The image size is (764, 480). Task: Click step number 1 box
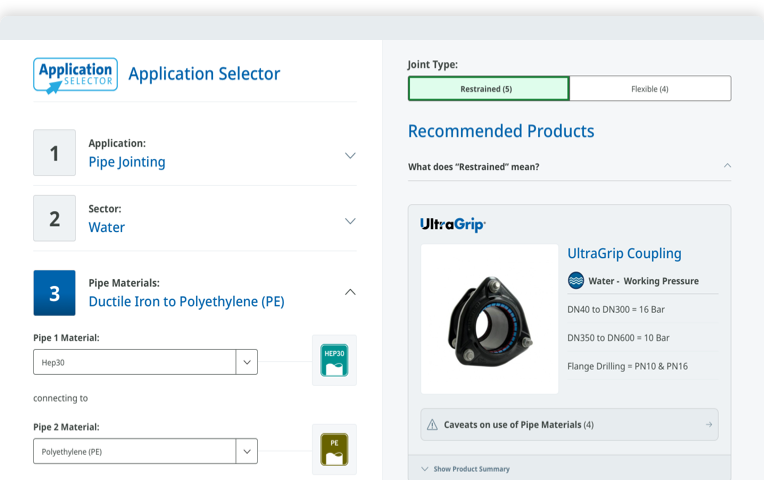click(55, 153)
